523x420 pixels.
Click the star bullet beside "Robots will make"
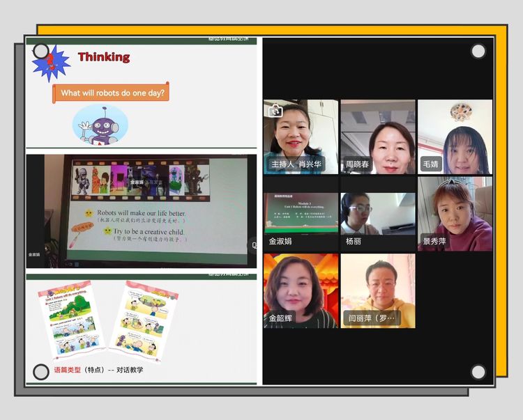click(89, 212)
